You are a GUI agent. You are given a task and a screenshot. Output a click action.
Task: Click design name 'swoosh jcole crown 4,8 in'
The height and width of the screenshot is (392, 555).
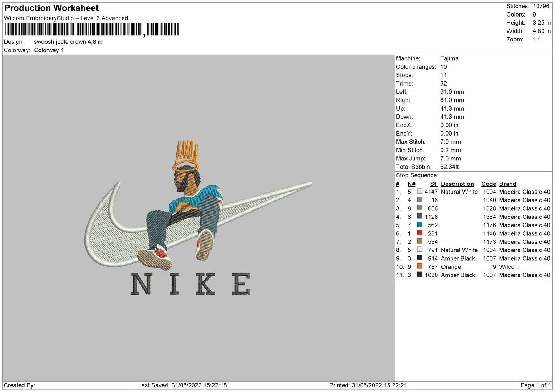68,42
